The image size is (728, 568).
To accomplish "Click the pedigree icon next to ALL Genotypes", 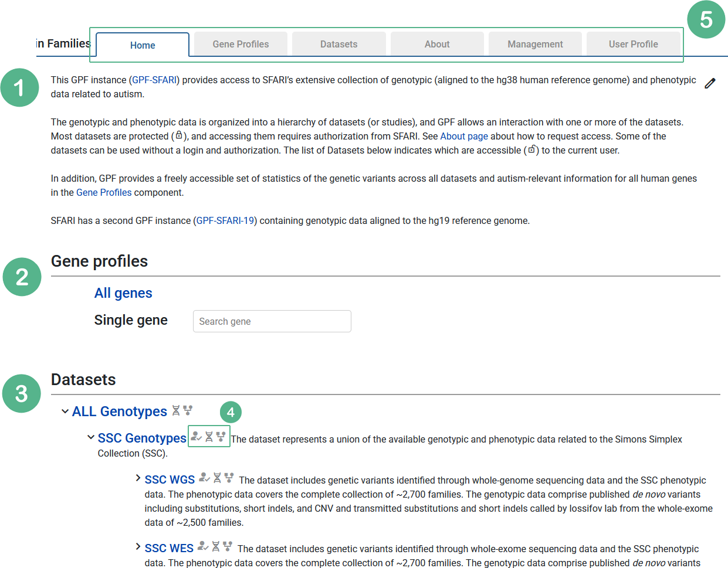I will pos(188,411).
